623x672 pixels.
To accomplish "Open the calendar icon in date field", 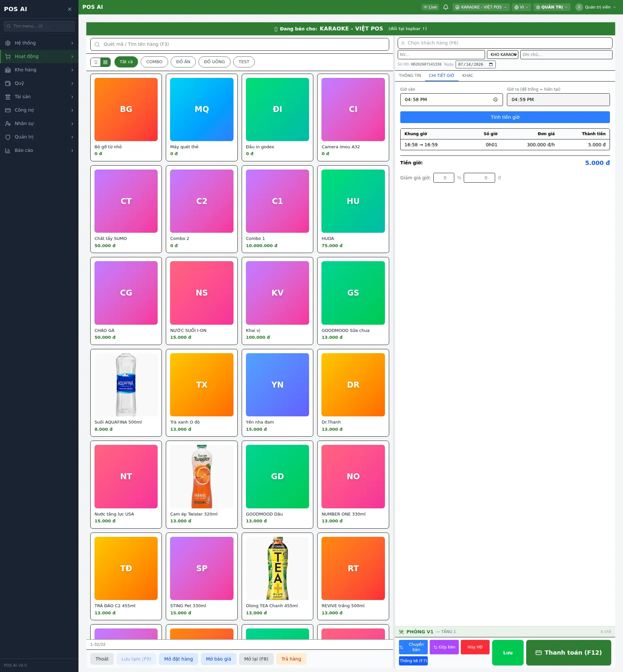I will coord(491,64).
